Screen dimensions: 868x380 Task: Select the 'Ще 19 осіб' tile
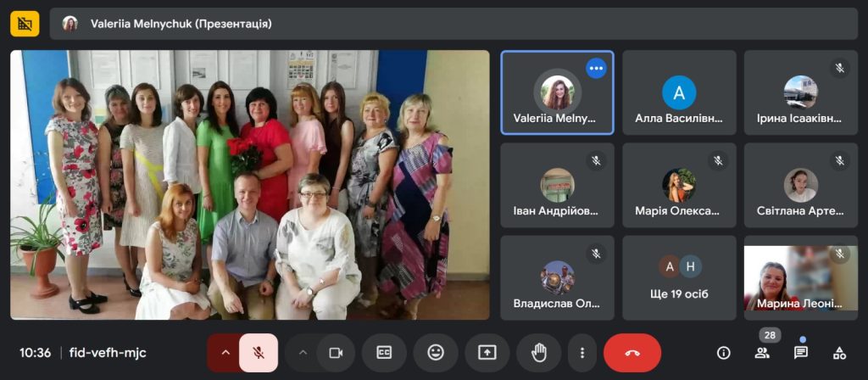pos(679,277)
